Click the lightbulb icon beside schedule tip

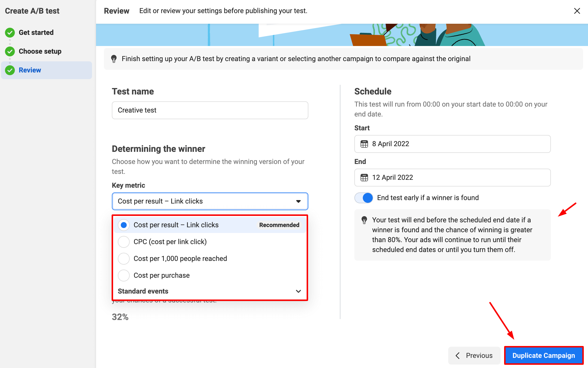(364, 220)
